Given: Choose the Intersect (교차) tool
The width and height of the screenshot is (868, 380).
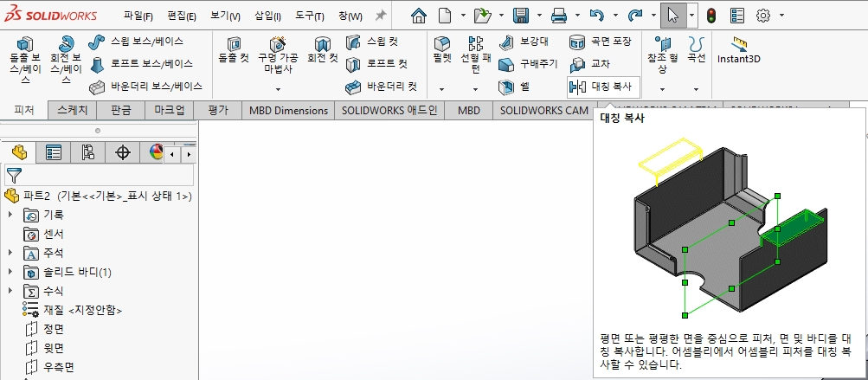Looking at the screenshot, I should click(x=589, y=64).
